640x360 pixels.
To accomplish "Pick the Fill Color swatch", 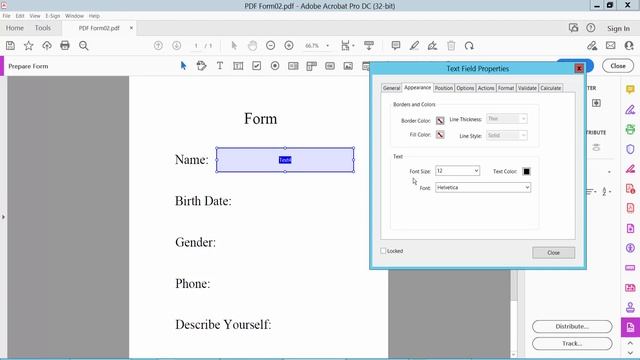I will 440,135.
